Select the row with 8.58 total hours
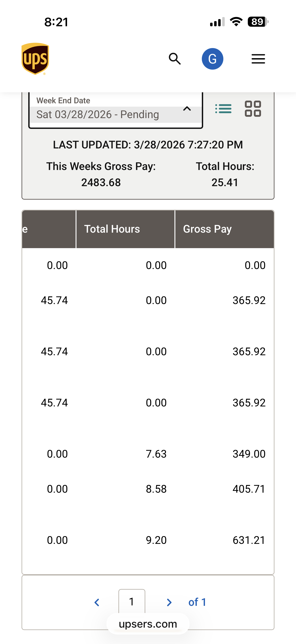This screenshot has width=296, height=644. pos(156,489)
